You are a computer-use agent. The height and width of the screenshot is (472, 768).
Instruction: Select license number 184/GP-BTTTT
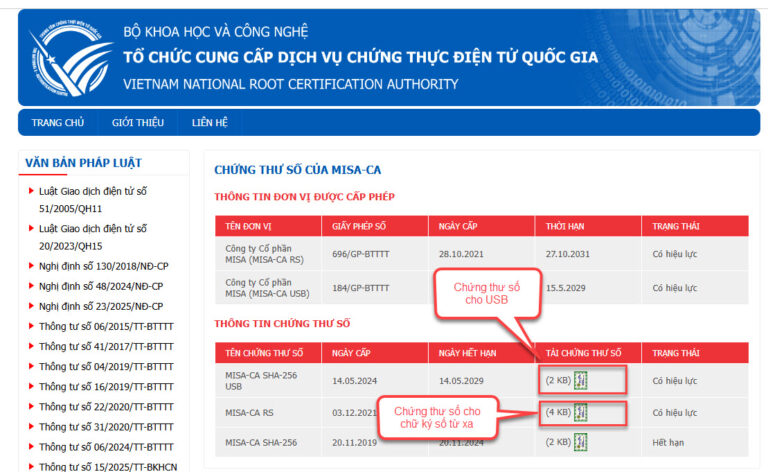tap(360, 288)
